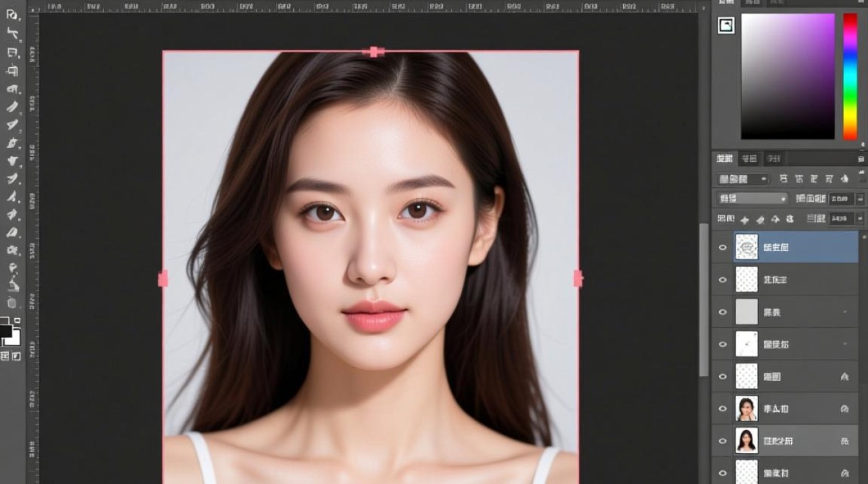
Task: Click the right mode icon beneath the color swatches
Action: [x=16, y=356]
